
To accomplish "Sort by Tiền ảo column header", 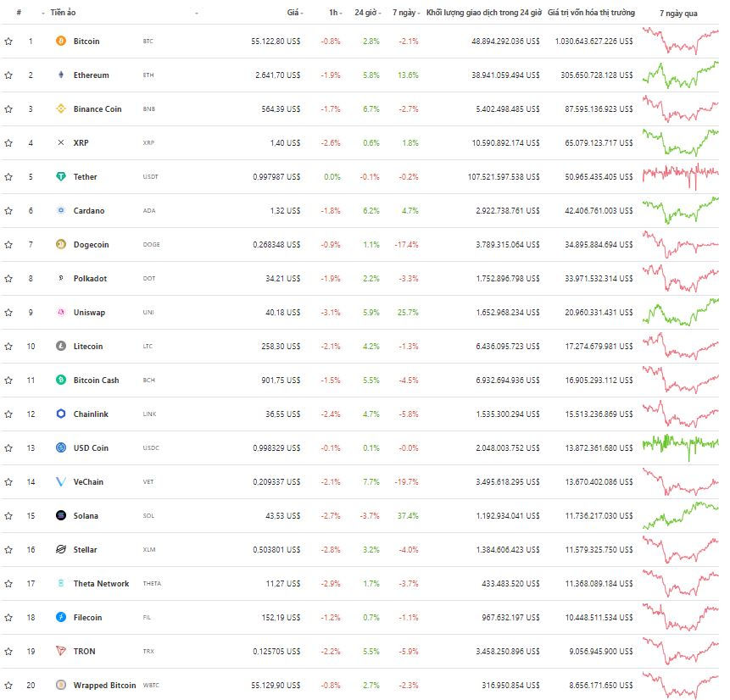I will (x=63, y=13).
